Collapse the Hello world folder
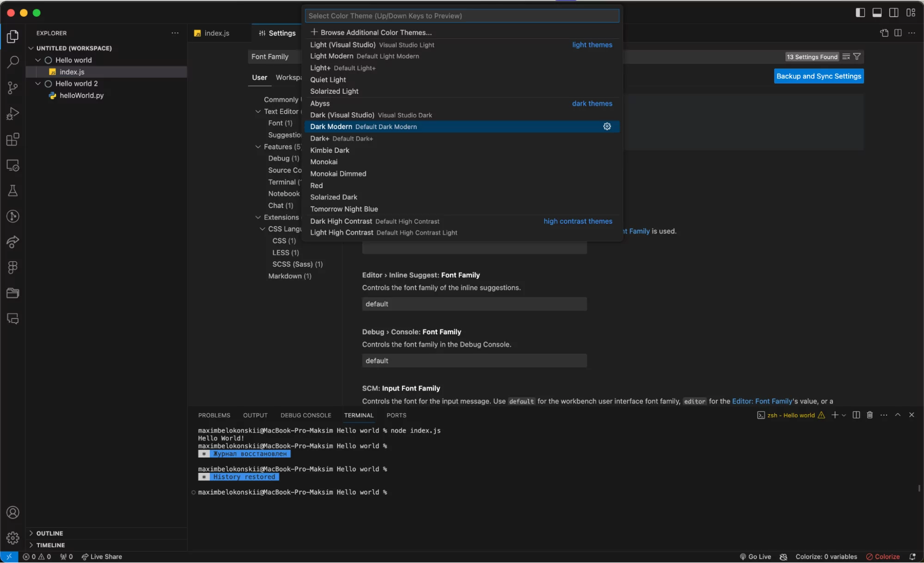924x563 pixels. (38, 60)
